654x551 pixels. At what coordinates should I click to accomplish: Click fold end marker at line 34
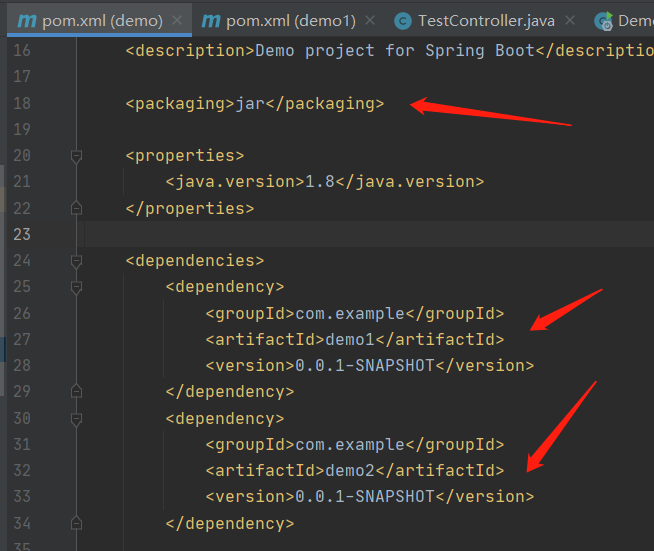(x=76, y=523)
